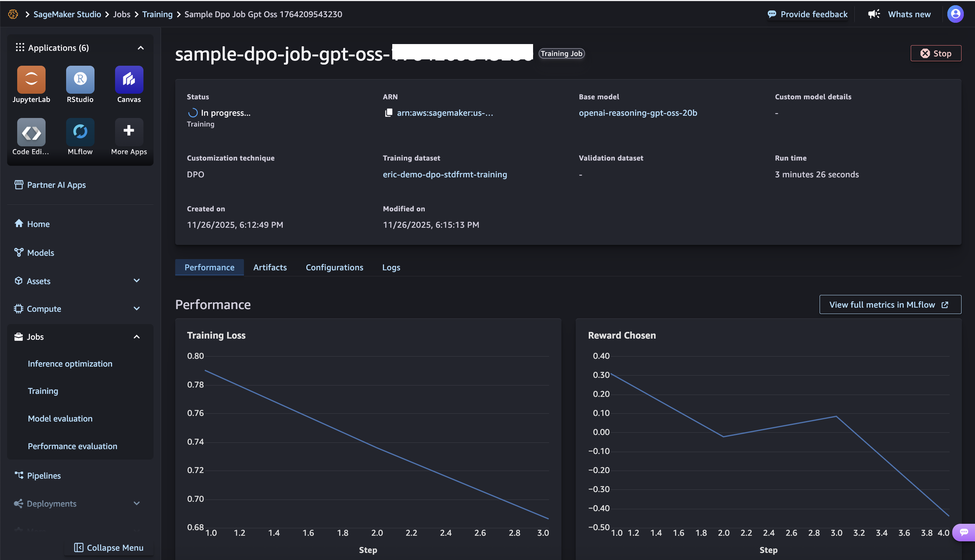The image size is (975, 560).
Task: Select Training under Jobs in sidebar
Action: pyautogui.click(x=43, y=391)
